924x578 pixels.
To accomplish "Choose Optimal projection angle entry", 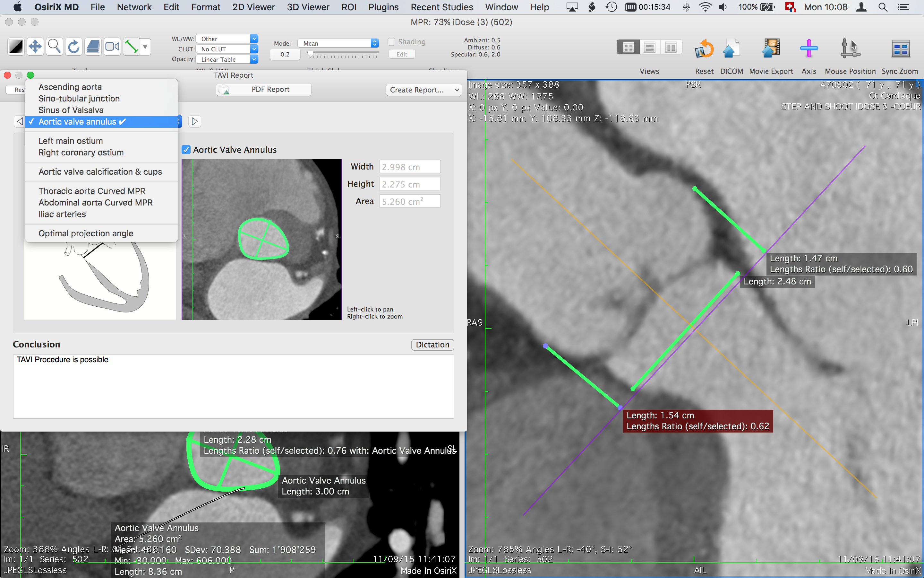I will point(101,233).
